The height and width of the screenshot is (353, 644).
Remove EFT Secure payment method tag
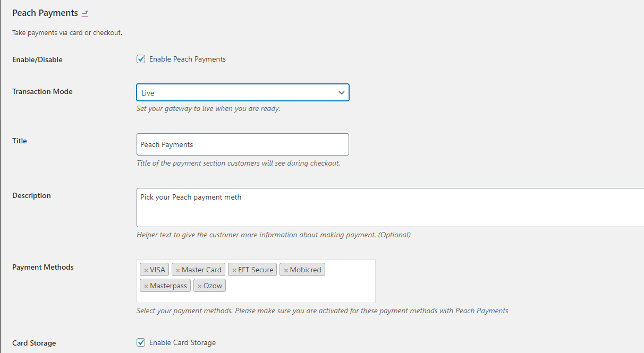(x=234, y=270)
